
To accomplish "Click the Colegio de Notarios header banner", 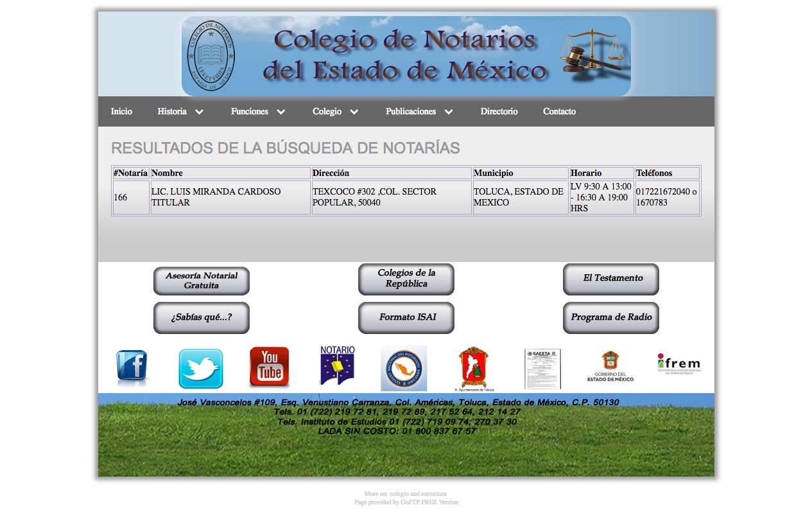I will [406, 56].
